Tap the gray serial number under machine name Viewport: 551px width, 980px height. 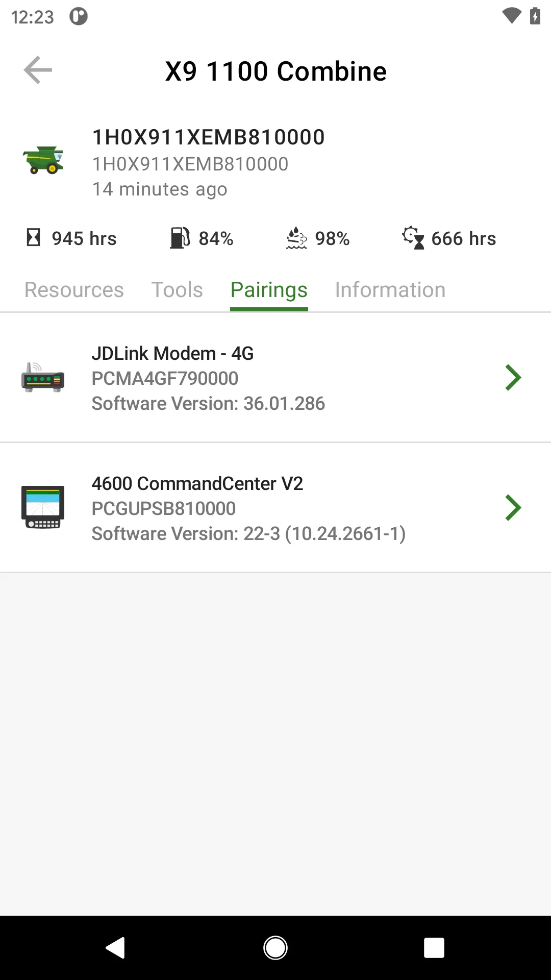point(190,164)
